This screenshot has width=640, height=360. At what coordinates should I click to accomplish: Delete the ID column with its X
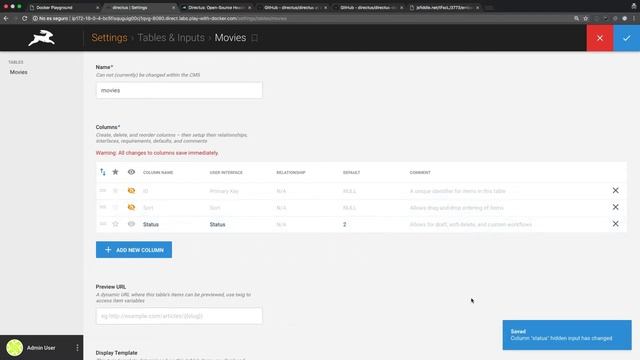point(616,191)
